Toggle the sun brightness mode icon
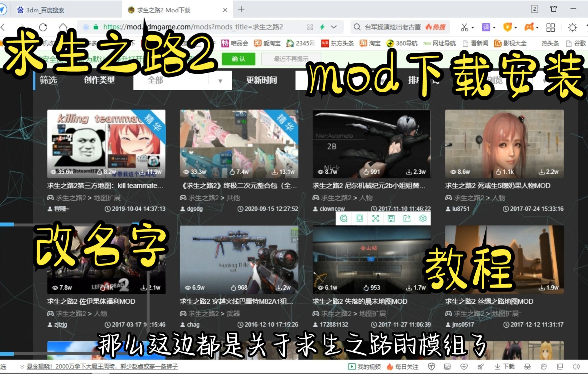Image resolution: width=588 pixels, height=374 pixels. pyautogui.click(x=572, y=27)
